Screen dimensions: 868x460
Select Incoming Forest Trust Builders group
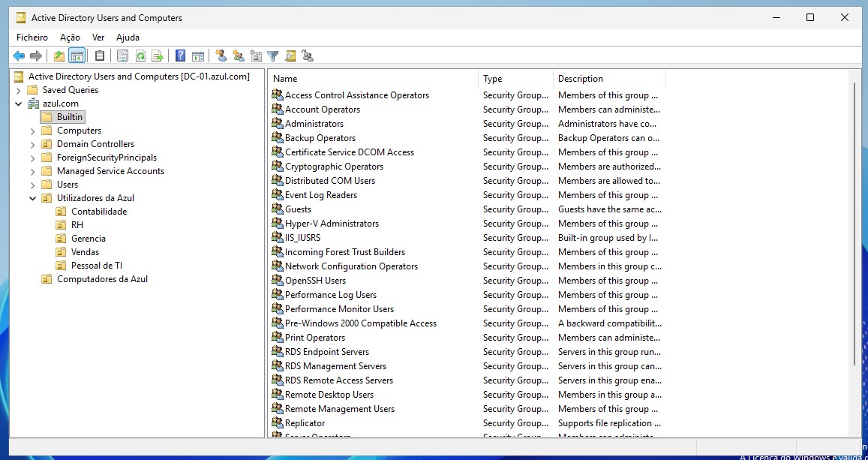pos(345,252)
